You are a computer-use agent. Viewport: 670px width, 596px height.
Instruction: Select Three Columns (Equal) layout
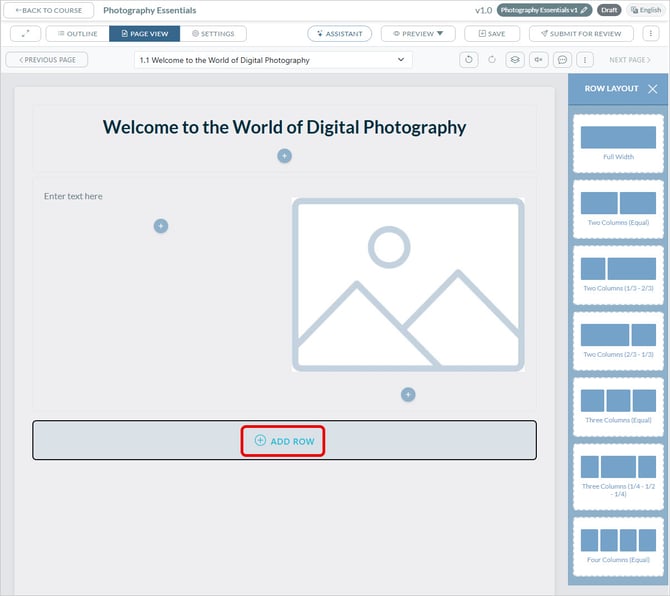click(x=618, y=407)
